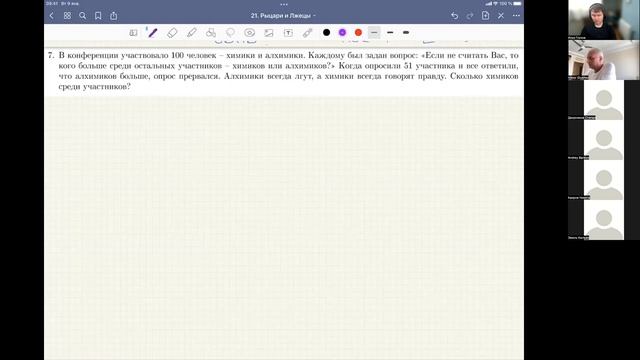The width and height of the screenshot is (640, 360).
Task: Click the words 'среди участников?' at problem end
Action: (x=95, y=87)
